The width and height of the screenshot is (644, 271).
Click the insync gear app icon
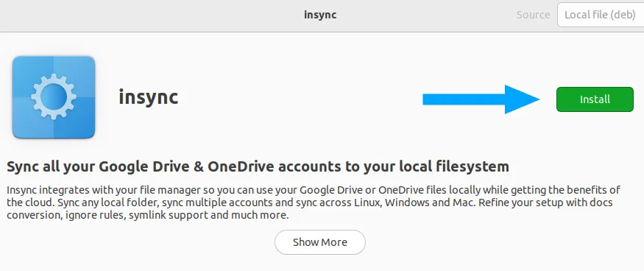(54, 97)
